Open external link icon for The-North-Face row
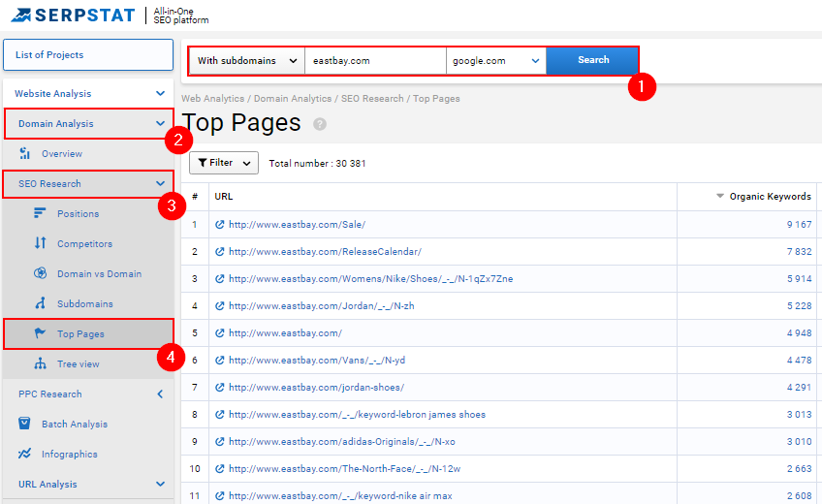This screenshot has width=822, height=504. [x=220, y=469]
